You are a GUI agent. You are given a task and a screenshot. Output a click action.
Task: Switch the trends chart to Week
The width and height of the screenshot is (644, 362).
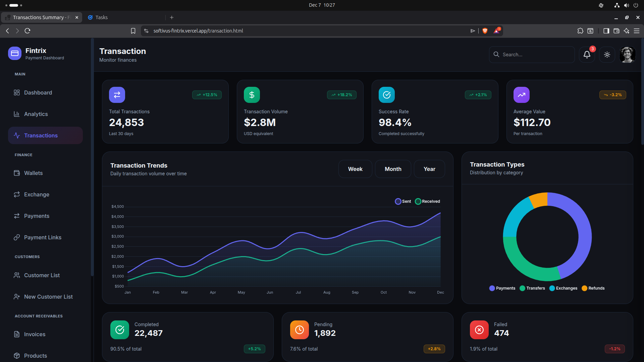pos(355,169)
